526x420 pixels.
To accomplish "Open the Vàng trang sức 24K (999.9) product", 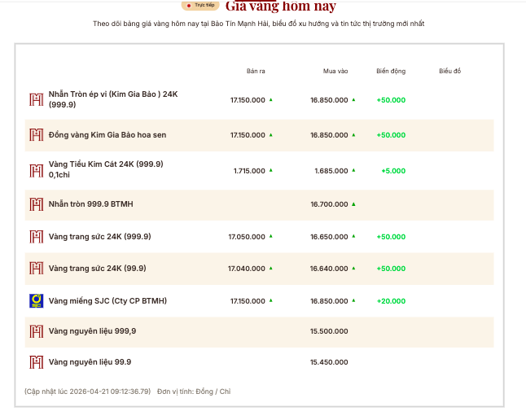I will (99, 237).
